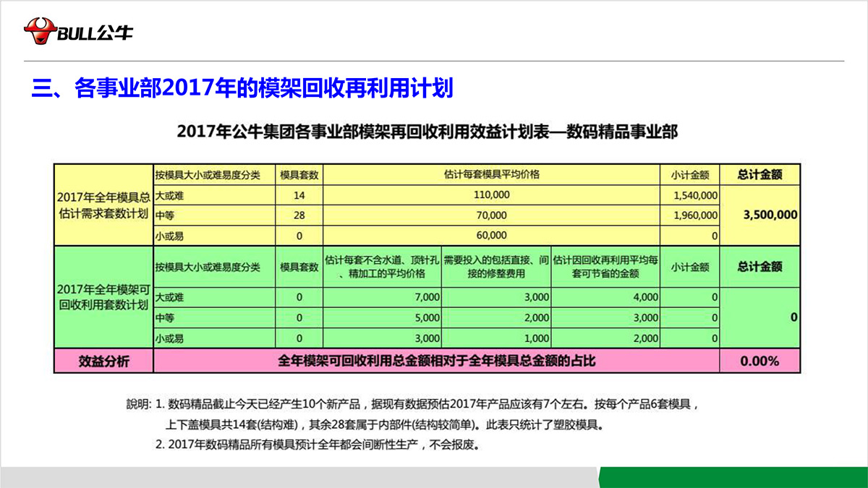Click the cell with value 7,000

pyautogui.click(x=383, y=297)
